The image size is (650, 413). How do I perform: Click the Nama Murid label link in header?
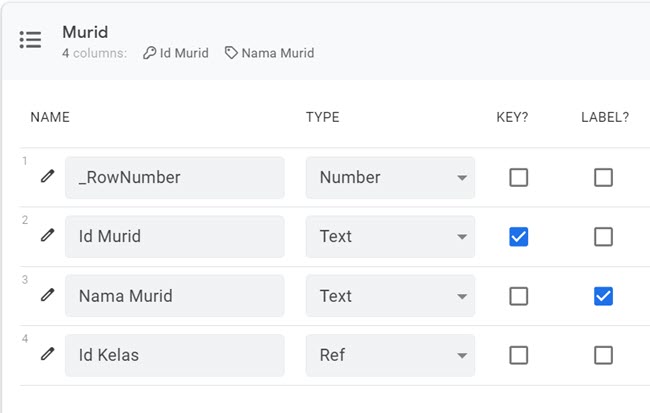coord(278,53)
